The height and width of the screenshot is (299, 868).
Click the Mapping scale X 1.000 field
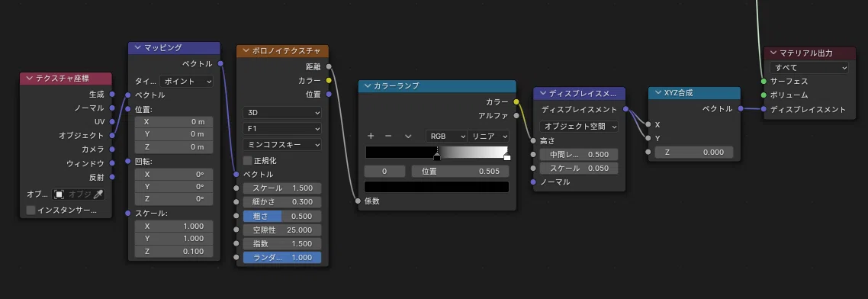coord(174,226)
